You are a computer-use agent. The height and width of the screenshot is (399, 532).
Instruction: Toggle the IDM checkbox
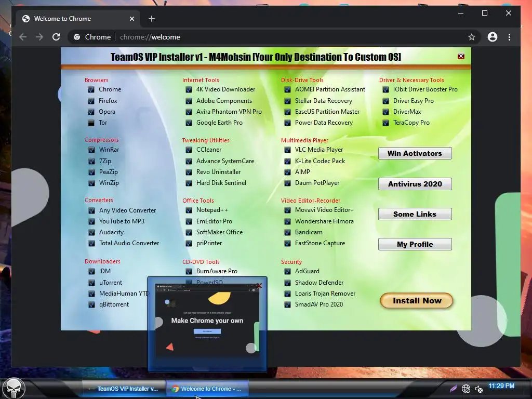91,271
